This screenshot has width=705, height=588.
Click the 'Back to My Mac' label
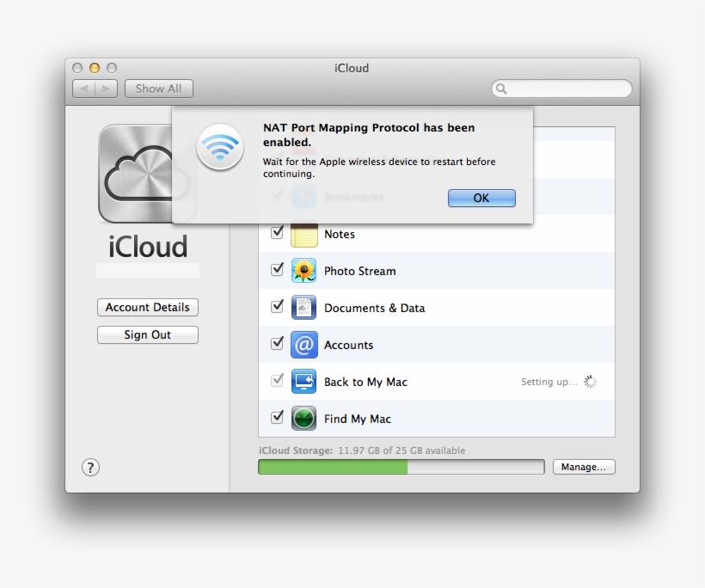[366, 382]
